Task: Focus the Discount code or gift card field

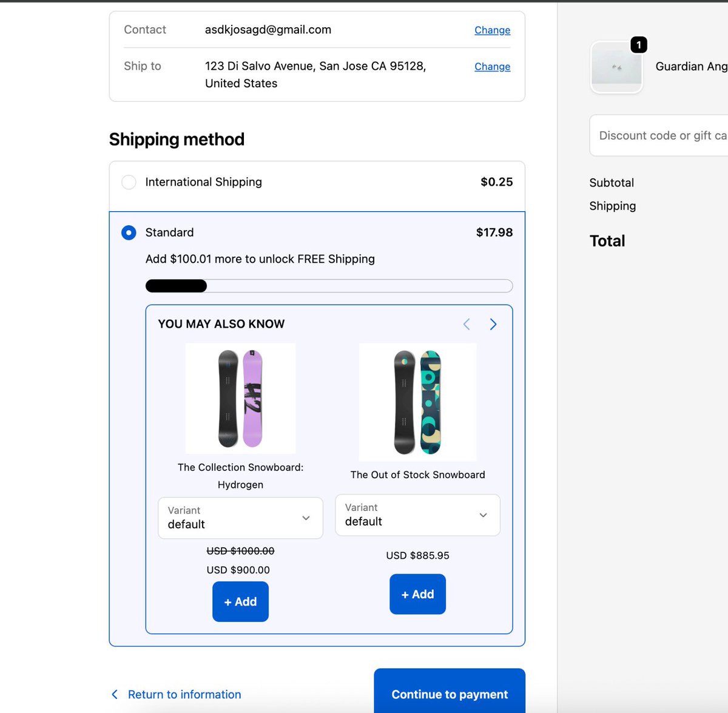Action: [659, 135]
